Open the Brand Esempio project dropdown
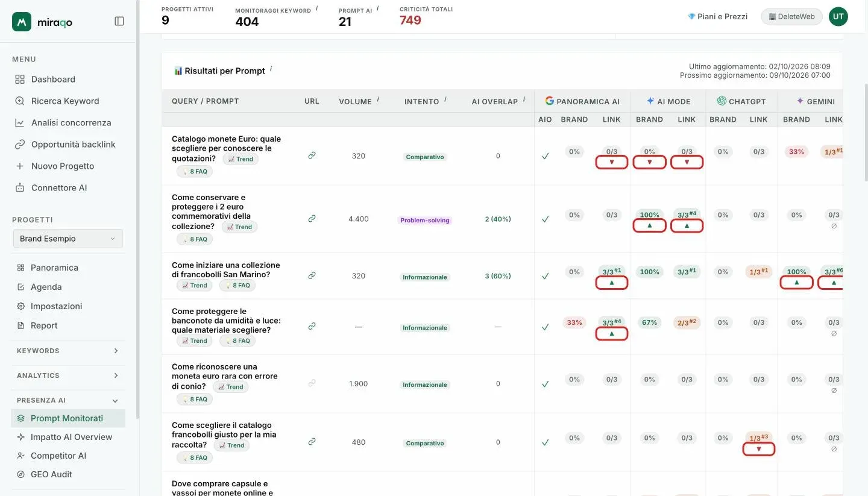Screen dimensions: 868x496 [68, 239]
